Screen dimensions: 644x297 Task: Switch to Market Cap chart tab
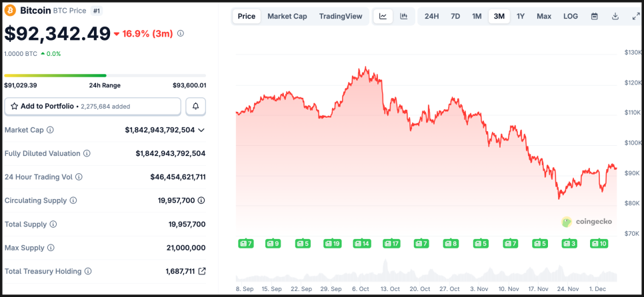point(287,16)
